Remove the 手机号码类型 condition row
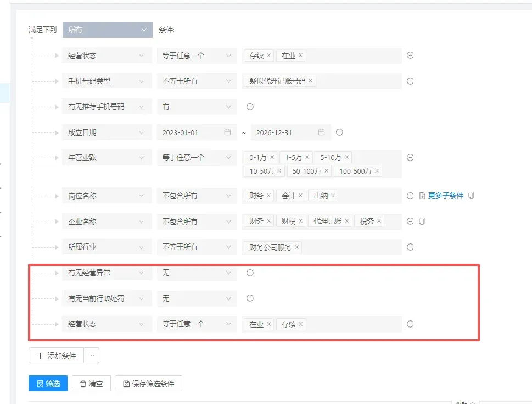532x404 pixels. [410, 81]
